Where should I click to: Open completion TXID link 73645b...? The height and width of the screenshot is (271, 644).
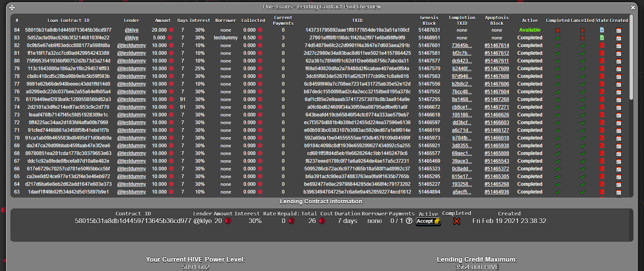(x=462, y=45)
